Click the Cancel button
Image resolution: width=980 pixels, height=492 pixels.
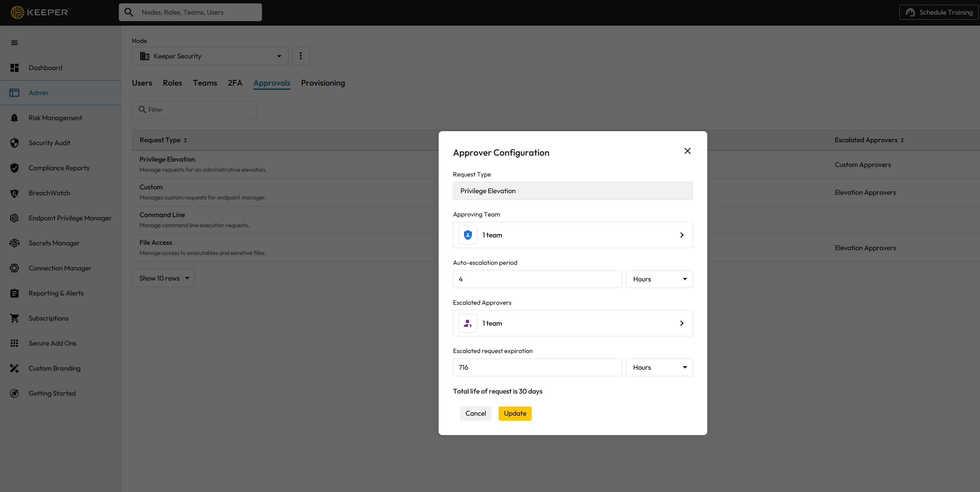pos(475,413)
